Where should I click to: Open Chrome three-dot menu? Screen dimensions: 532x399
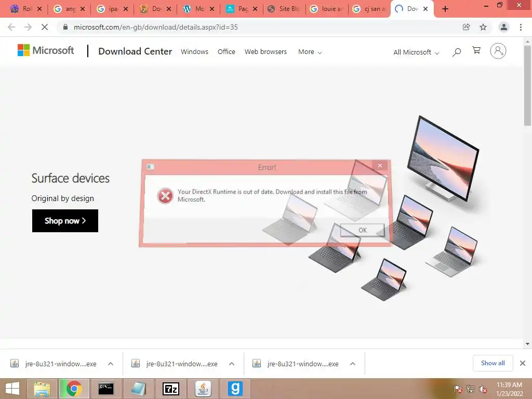click(521, 27)
